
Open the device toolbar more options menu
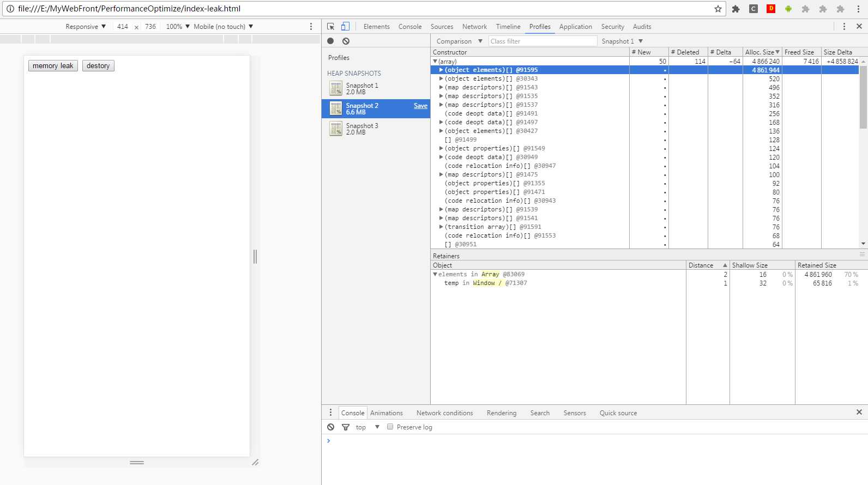coord(311,26)
